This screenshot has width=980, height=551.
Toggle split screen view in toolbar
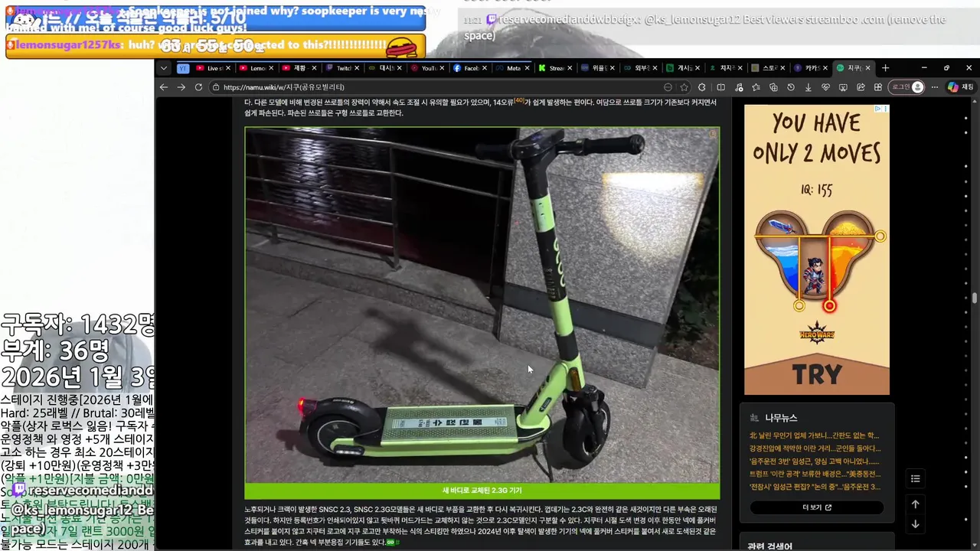[720, 87]
